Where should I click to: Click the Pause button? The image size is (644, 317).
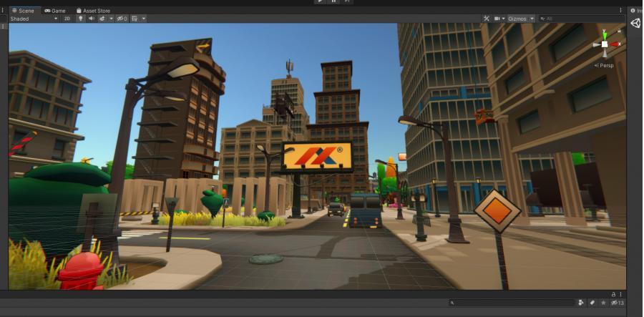pyautogui.click(x=333, y=1)
